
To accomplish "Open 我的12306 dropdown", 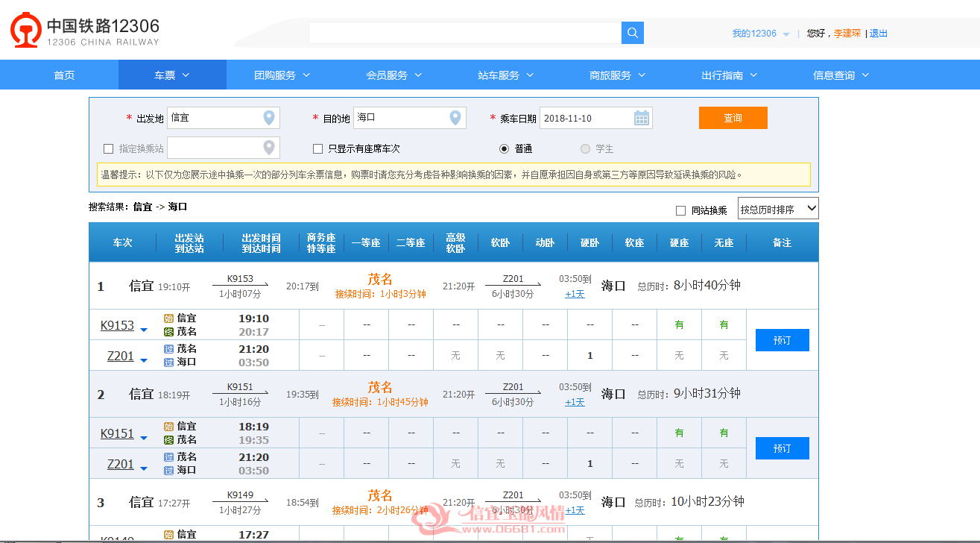I will [x=761, y=34].
